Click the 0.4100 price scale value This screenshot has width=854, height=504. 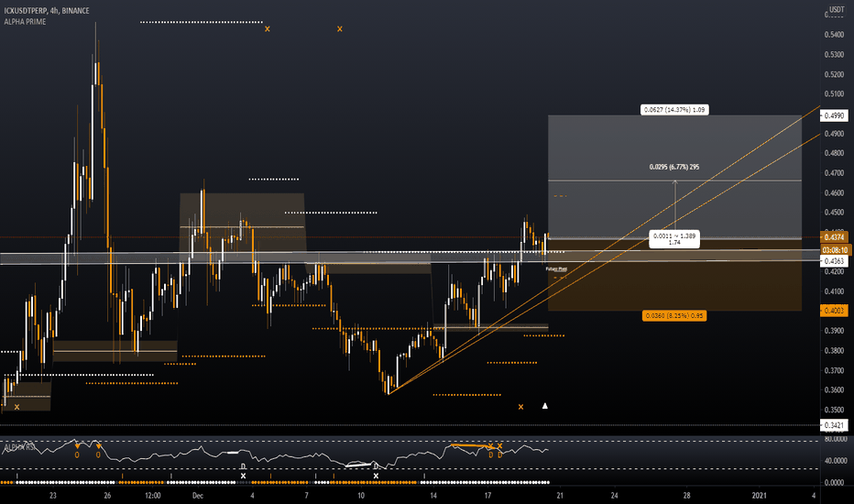pos(834,291)
